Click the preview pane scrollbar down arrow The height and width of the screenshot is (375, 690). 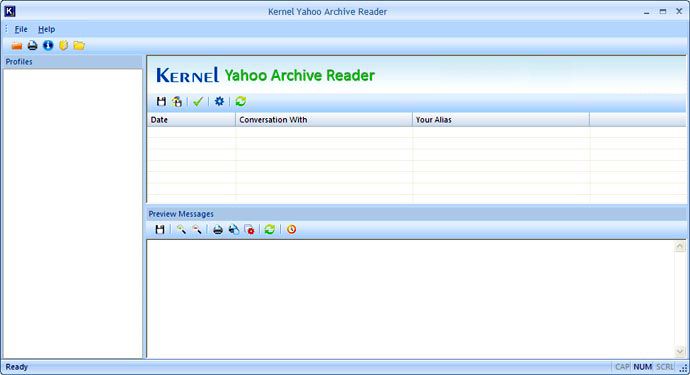[680, 351]
